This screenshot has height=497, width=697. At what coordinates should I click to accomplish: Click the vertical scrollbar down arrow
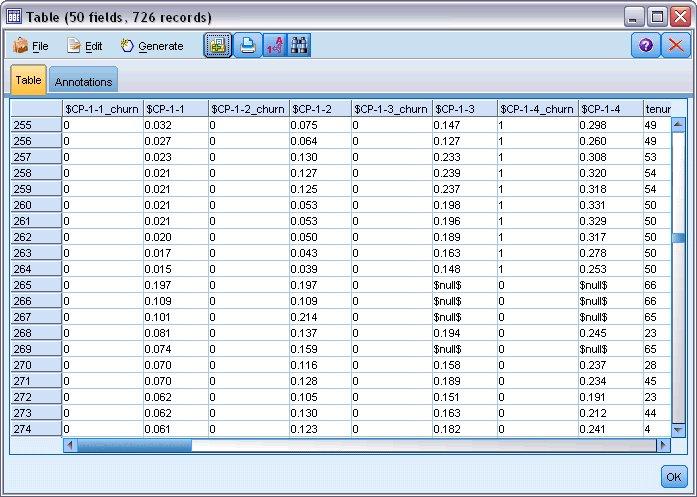[x=678, y=429]
